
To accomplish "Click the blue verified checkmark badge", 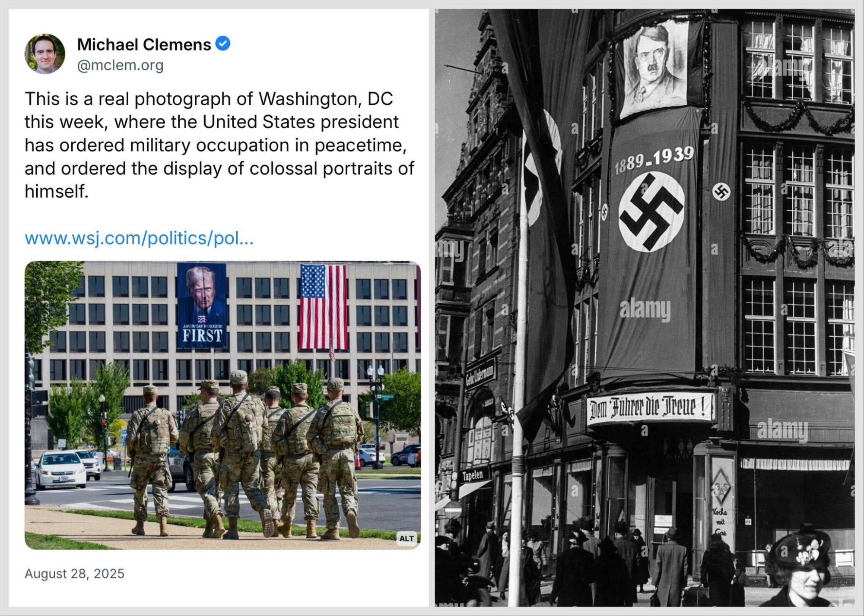I will (x=223, y=44).
